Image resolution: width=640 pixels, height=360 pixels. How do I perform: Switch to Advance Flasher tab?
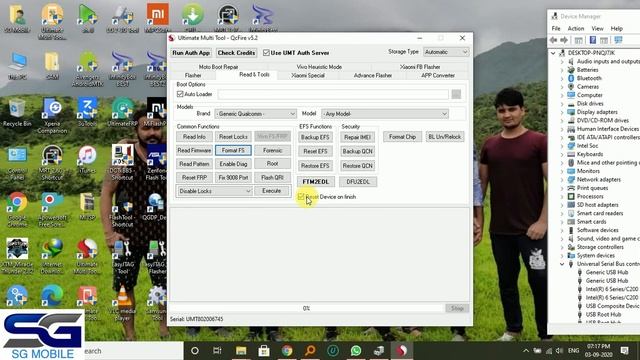373,76
